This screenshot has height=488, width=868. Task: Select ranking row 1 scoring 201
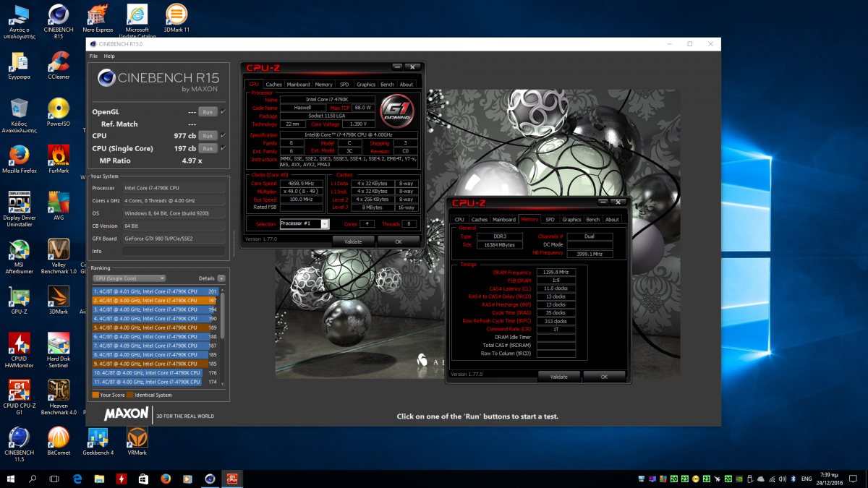tap(156, 291)
